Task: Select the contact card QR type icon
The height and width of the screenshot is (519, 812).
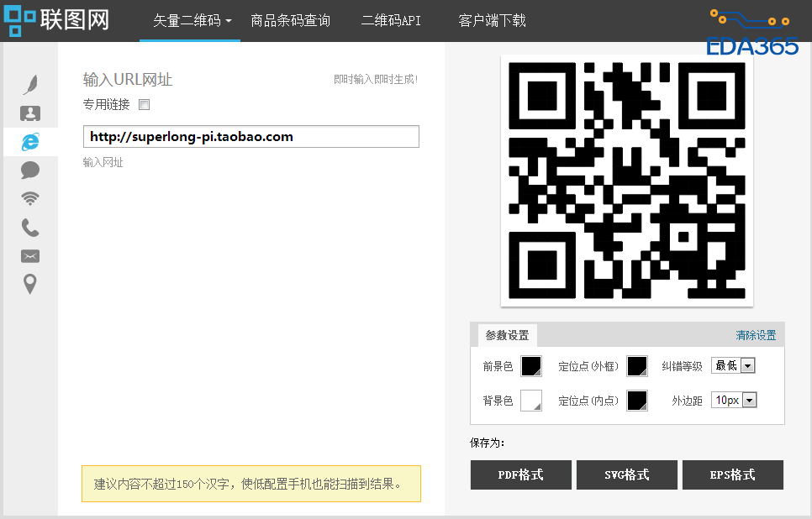Action: point(30,113)
